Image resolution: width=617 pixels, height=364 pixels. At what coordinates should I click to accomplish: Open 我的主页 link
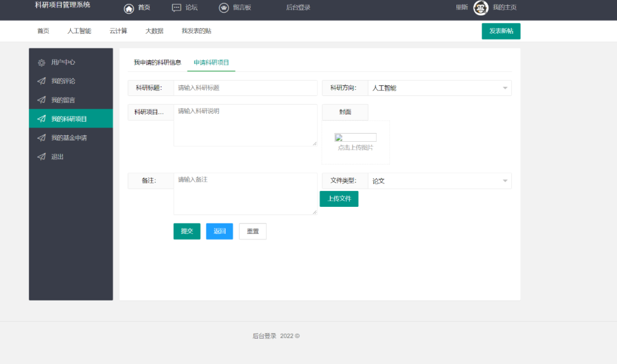pos(505,7)
